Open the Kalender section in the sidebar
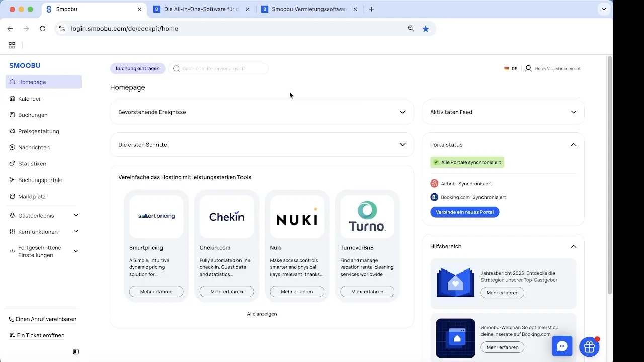 point(29,99)
